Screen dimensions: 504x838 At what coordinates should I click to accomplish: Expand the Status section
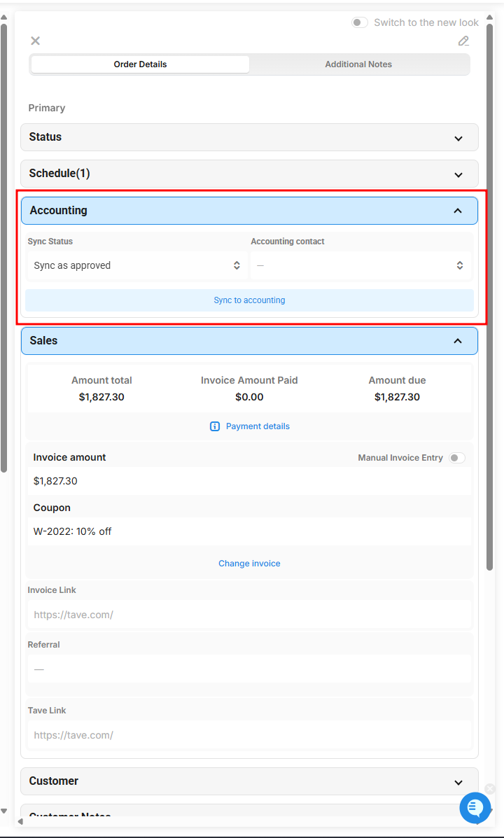(250, 137)
